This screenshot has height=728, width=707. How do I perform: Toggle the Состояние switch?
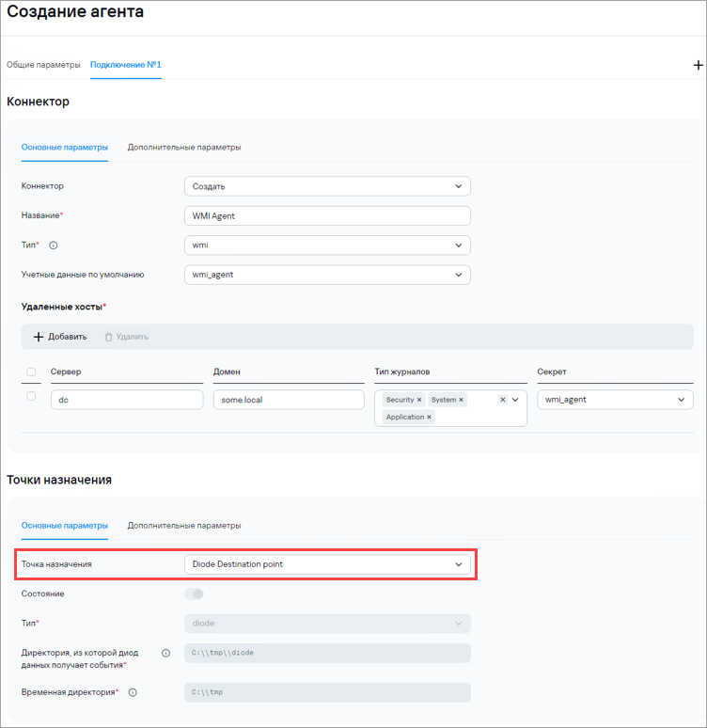(194, 593)
